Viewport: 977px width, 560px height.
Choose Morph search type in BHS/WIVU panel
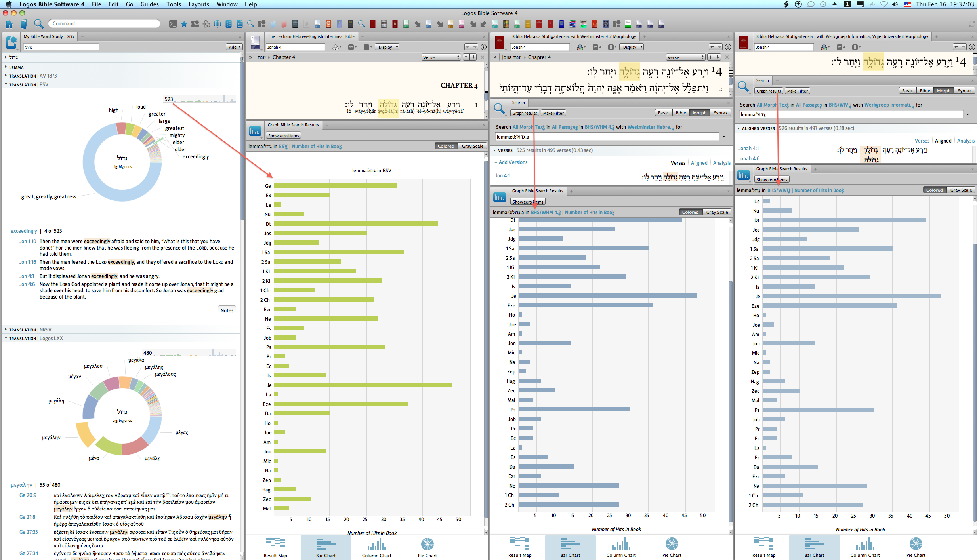[x=943, y=91]
